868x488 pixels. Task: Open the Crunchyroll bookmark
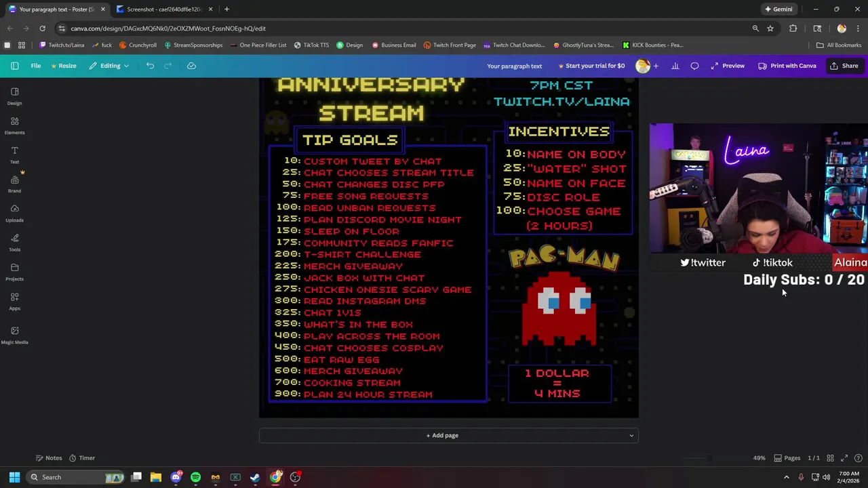coord(138,45)
